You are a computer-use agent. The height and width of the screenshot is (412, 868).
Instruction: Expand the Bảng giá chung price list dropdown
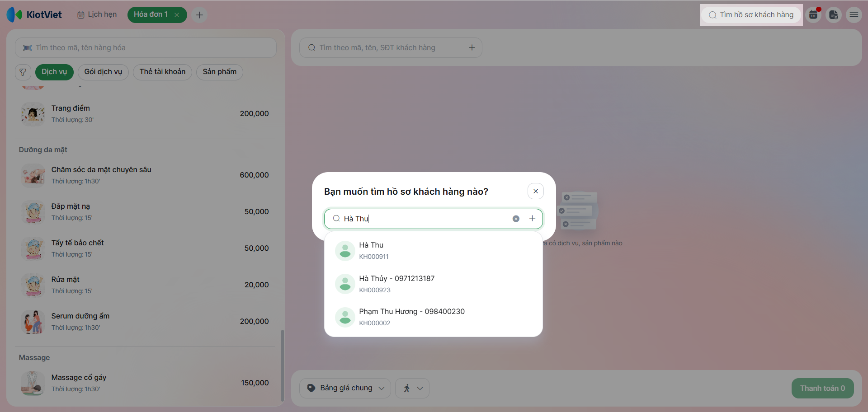[345, 388]
